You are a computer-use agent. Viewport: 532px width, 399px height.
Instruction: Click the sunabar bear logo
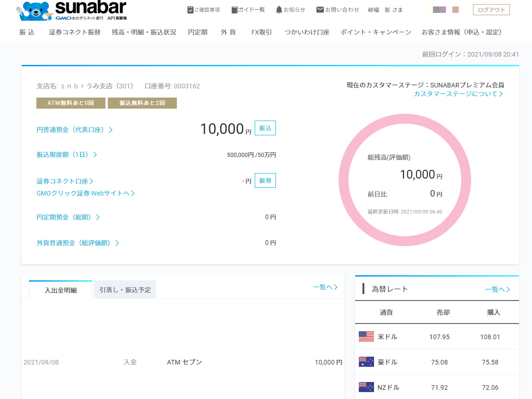click(x=31, y=9)
